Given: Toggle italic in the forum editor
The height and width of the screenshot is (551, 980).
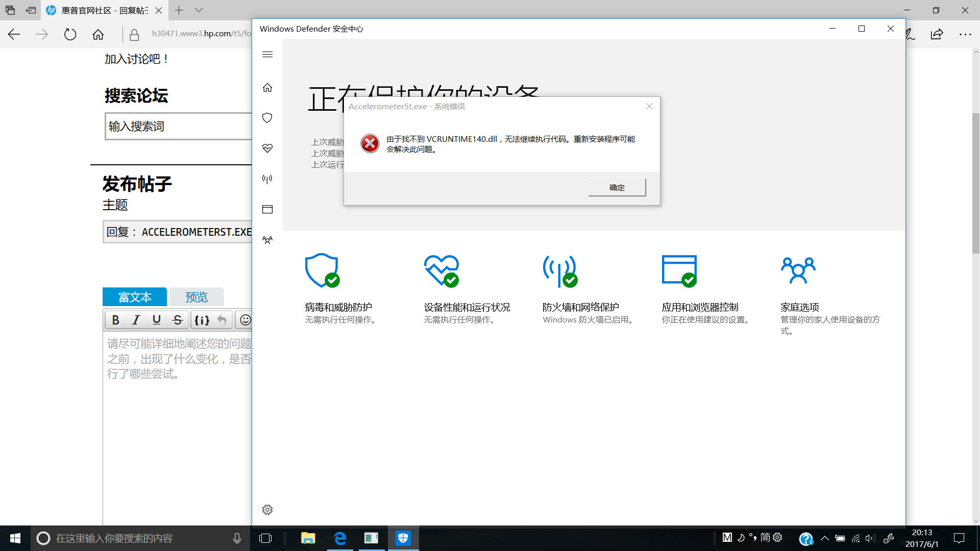Looking at the screenshot, I should [136, 320].
